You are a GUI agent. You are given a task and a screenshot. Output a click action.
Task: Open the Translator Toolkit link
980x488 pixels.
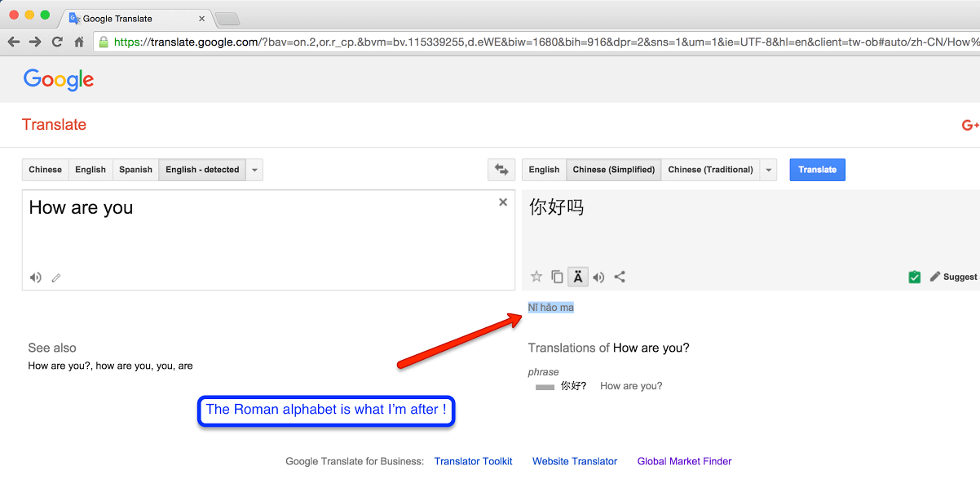pyautogui.click(x=474, y=461)
